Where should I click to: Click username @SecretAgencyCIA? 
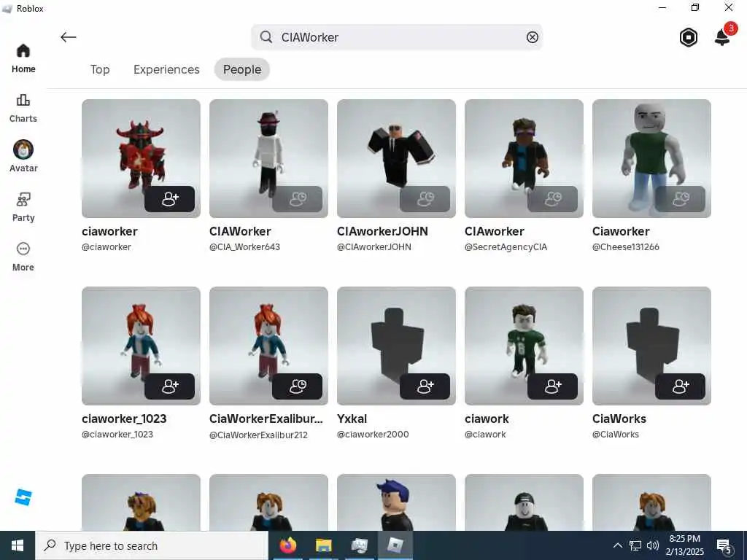[506, 247]
